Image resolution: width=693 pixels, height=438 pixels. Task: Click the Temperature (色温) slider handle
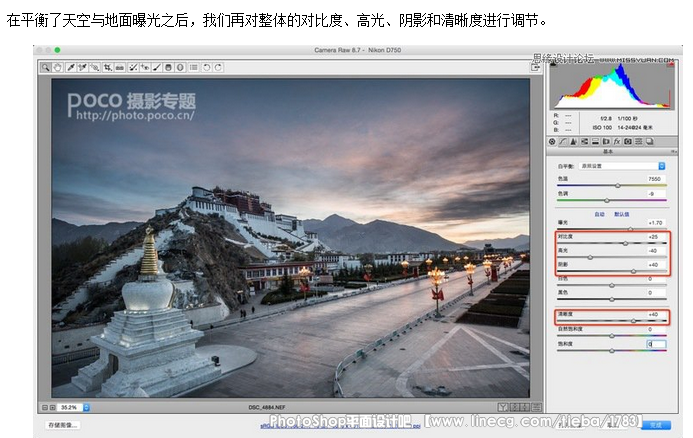(x=618, y=186)
